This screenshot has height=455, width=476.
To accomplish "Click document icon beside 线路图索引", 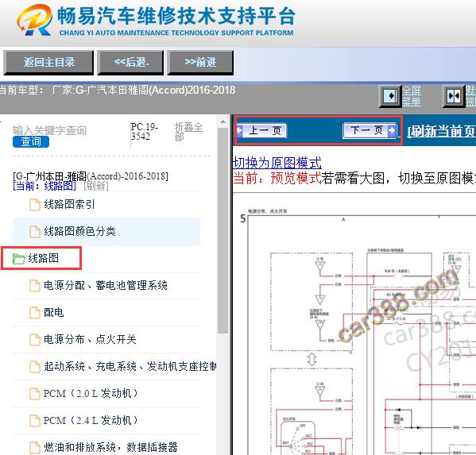I will [x=35, y=205].
